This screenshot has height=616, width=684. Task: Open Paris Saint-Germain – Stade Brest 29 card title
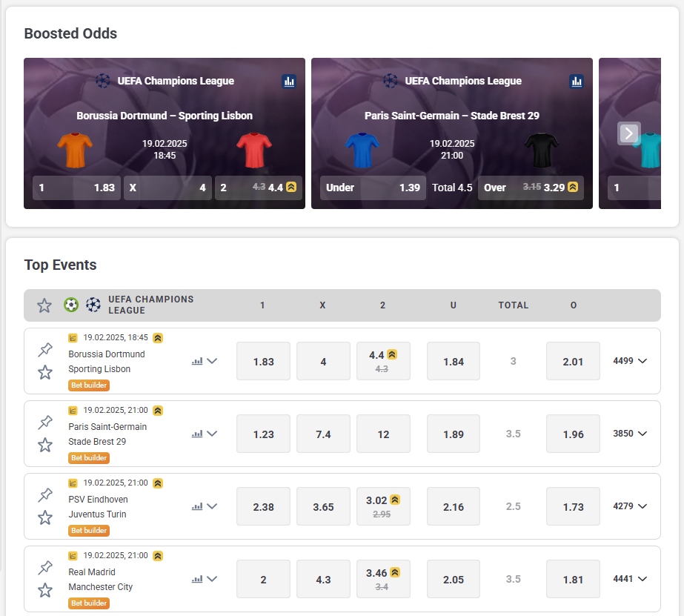(x=452, y=116)
